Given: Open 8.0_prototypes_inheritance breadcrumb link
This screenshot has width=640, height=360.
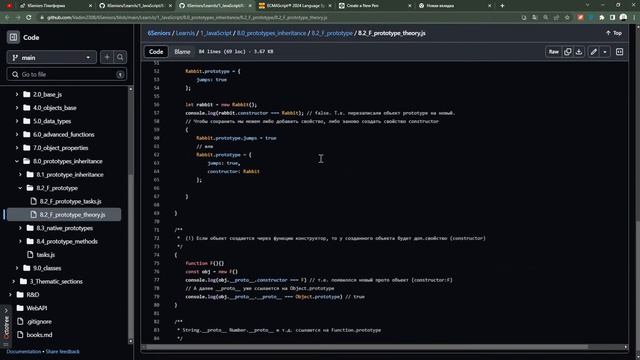Looking at the screenshot, I should [271, 33].
